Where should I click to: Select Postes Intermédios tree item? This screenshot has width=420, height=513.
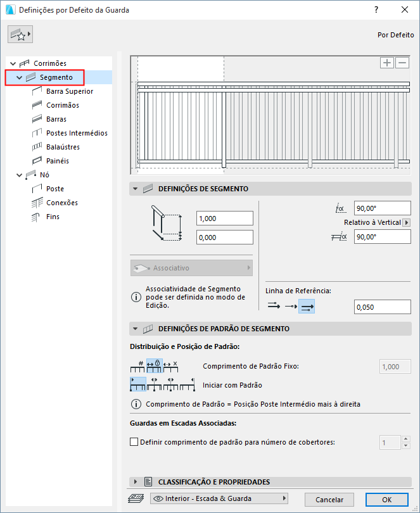click(x=77, y=133)
